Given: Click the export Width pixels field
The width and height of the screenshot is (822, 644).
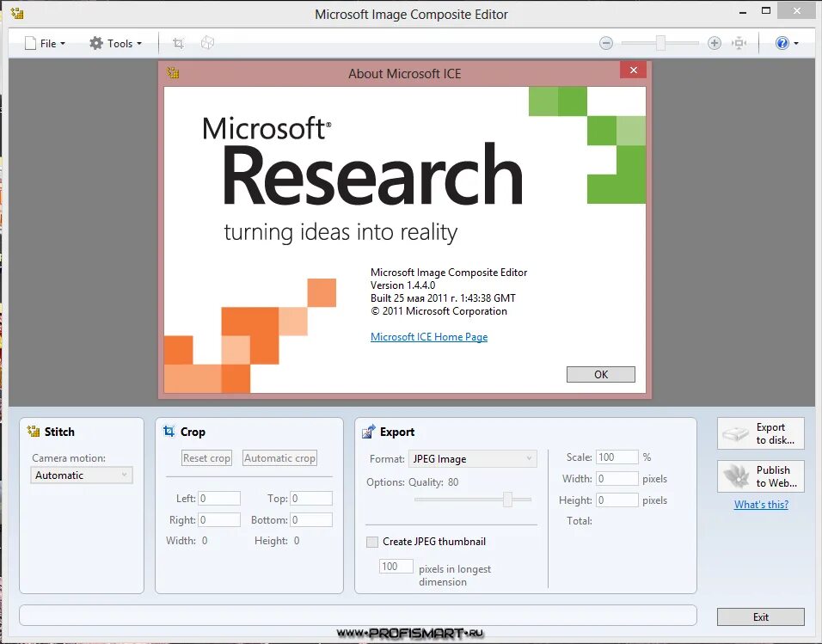Looking at the screenshot, I should point(617,478).
